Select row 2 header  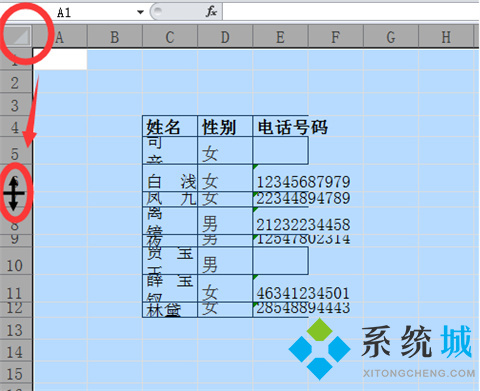(x=15, y=82)
